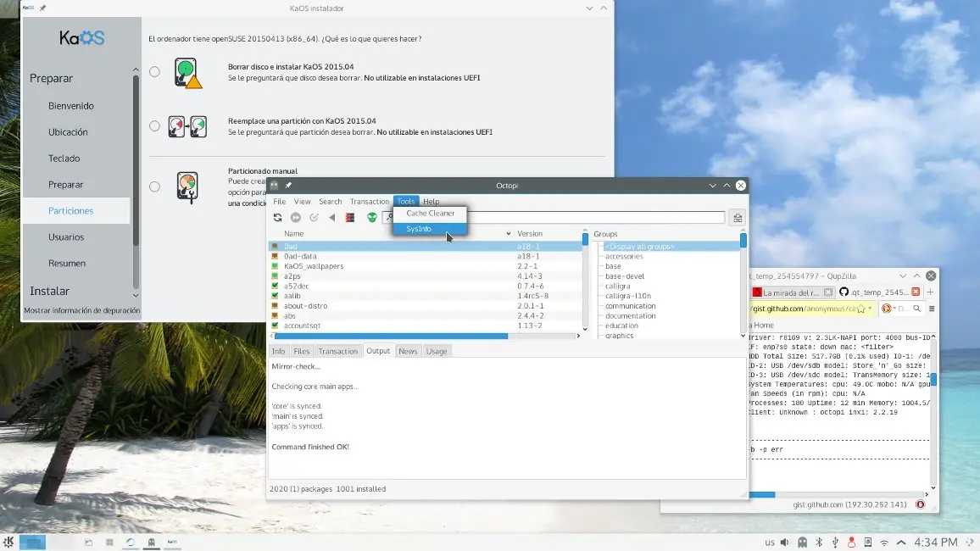This screenshot has width=980, height=551.
Task: Expand the Instalar section arrow in installer sidebar
Action: coord(136,295)
